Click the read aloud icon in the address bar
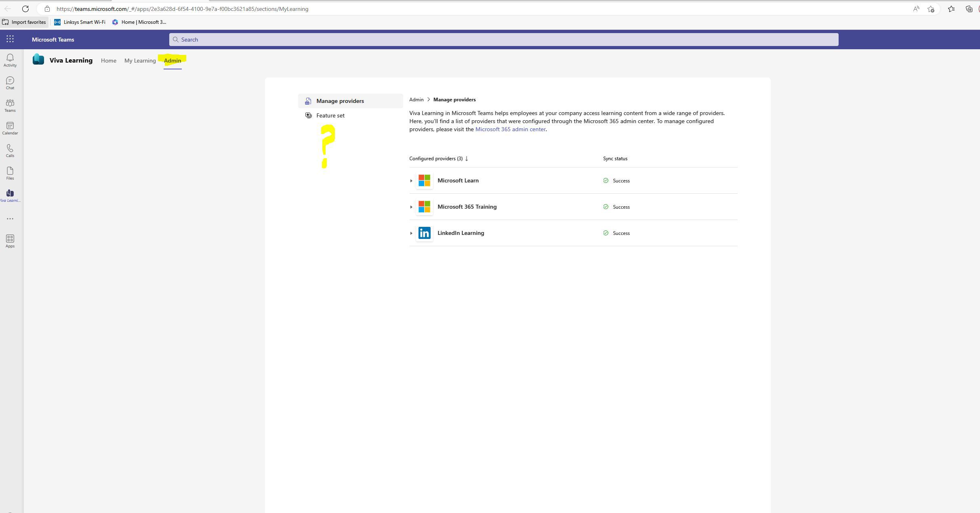The image size is (980, 513). [916, 9]
